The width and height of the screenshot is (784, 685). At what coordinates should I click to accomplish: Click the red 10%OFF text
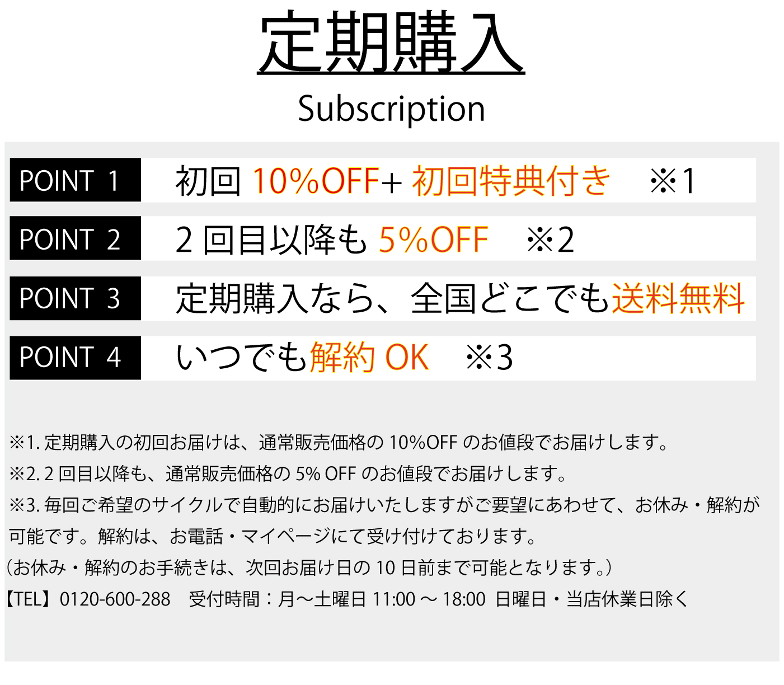[316, 181]
